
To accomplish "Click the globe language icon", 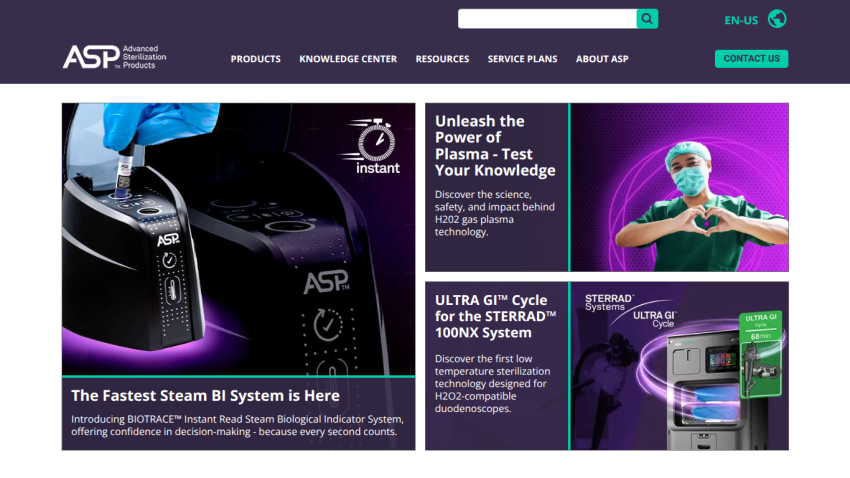I will 777,19.
